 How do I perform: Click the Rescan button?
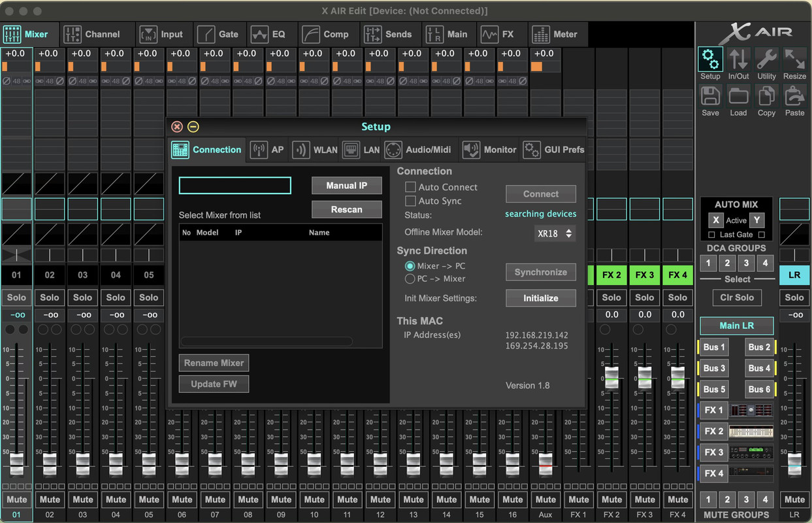[x=346, y=209]
